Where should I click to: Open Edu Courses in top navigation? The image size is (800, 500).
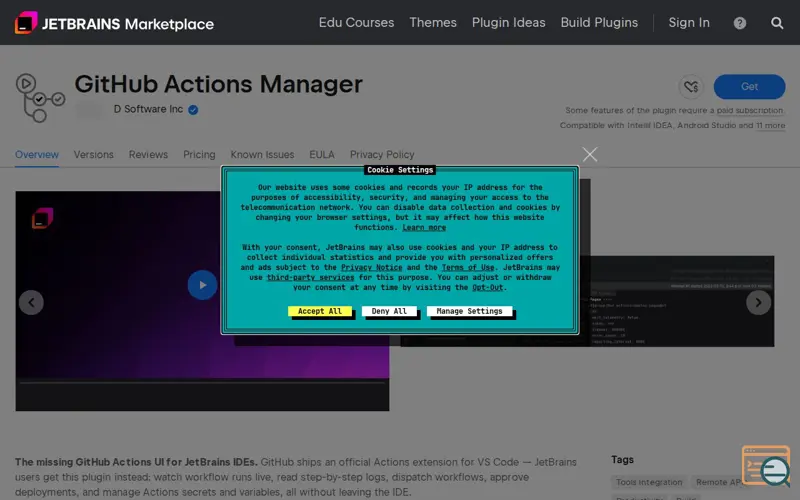pos(356,23)
